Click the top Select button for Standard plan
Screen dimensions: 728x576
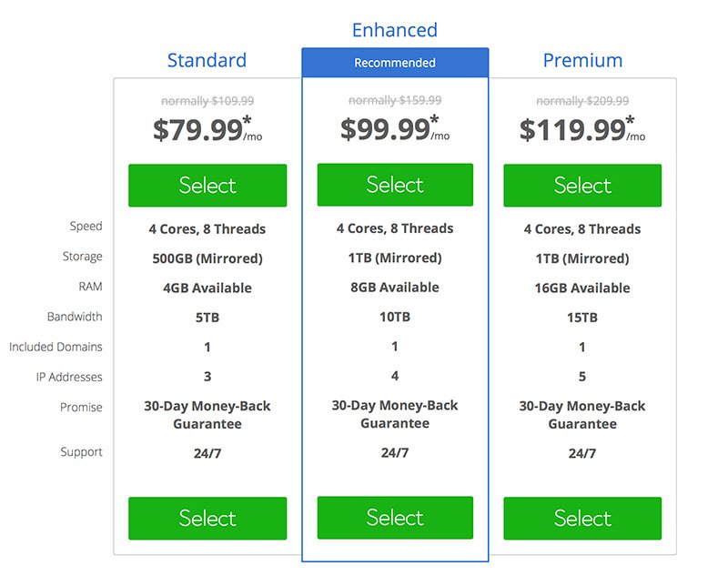coord(207,186)
